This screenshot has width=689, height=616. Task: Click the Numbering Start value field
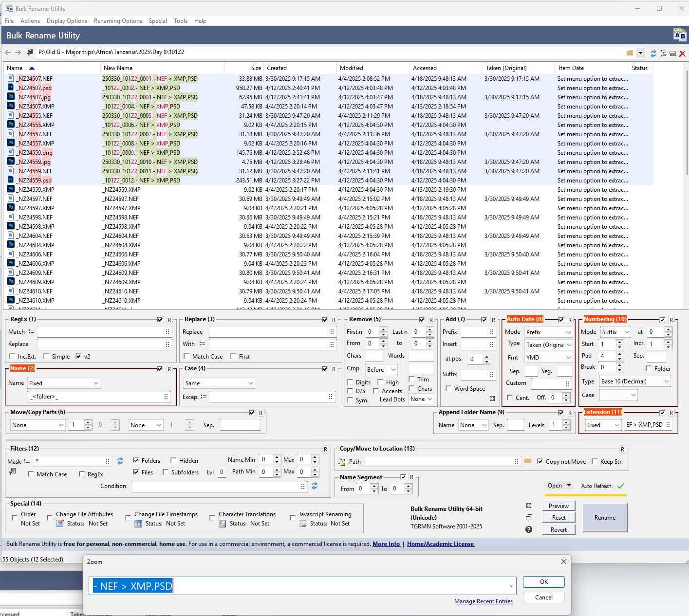607,344
